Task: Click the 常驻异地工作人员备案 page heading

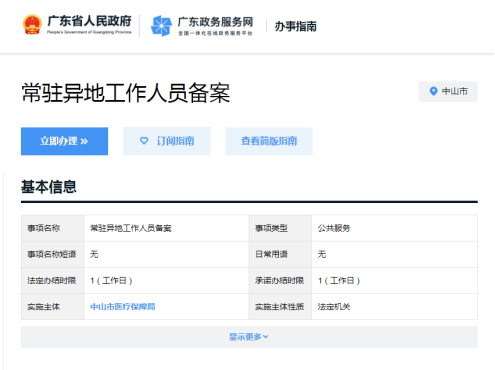Action: tap(126, 93)
